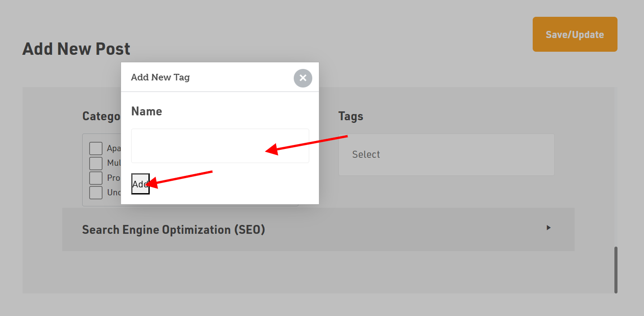Open the Tags Select dropdown
The height and width of the screenshot is (316, 644).
[x=446, y=155]
